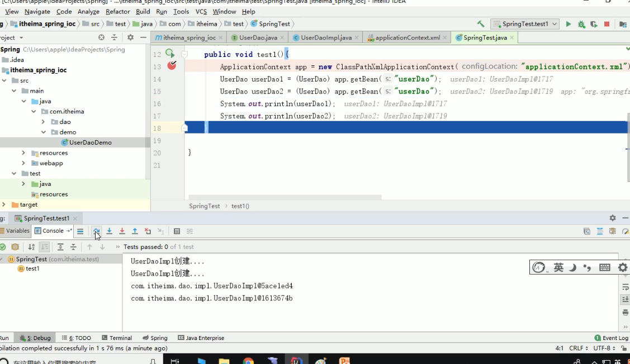Open 6: TODO tool window
This screenshot has width=630, height=364.
click(77, 338)
